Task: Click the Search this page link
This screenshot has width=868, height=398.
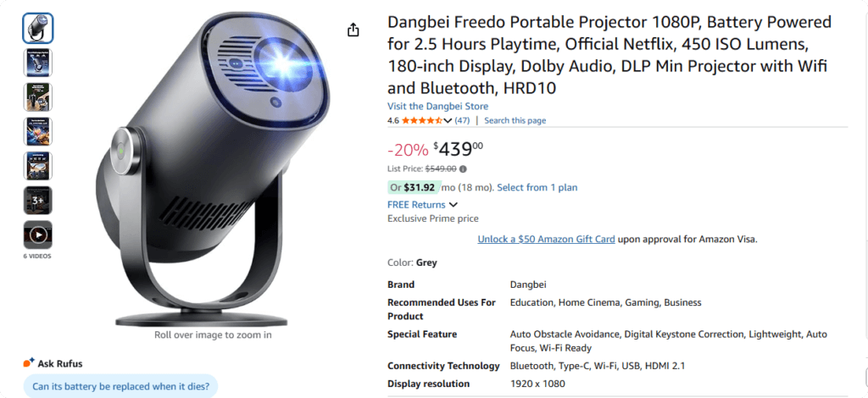Action: coord(515,120)
